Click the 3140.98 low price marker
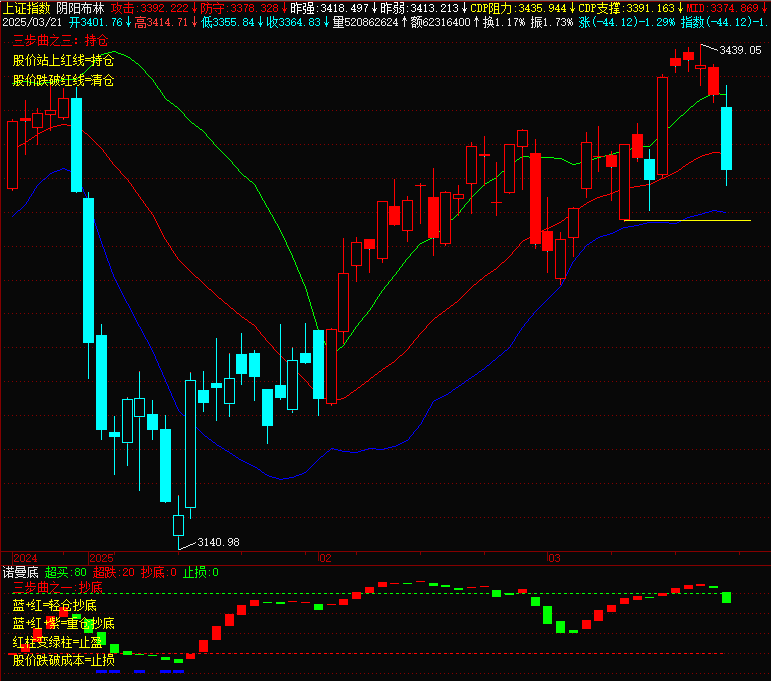771x681 pixels. [218, 542]
